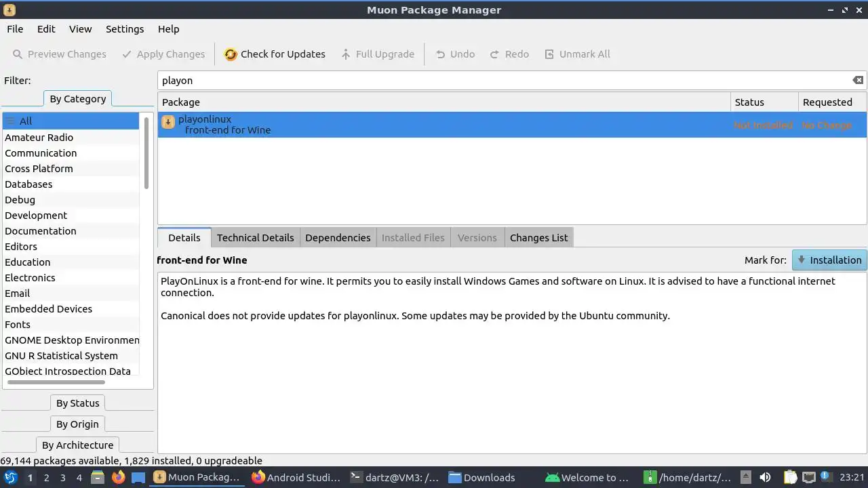This screenshot has height=488, width=868.
Task: Choose the Cross Platform category
Action: click(x=71, y=168)
